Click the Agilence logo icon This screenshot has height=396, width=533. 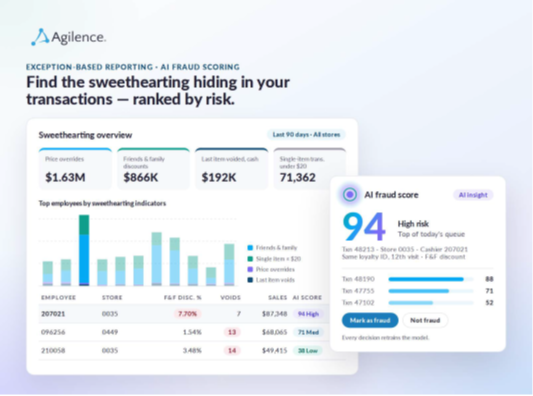(x=40, y=37)
